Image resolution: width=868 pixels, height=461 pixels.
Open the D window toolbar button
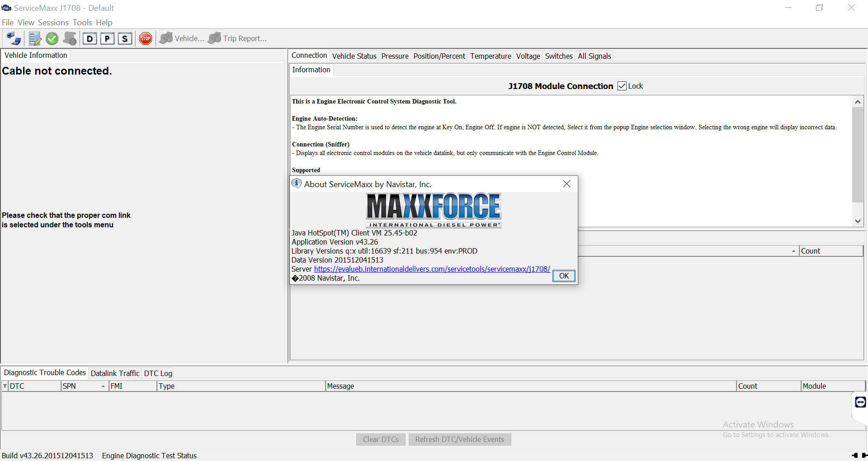click(90, 38)
